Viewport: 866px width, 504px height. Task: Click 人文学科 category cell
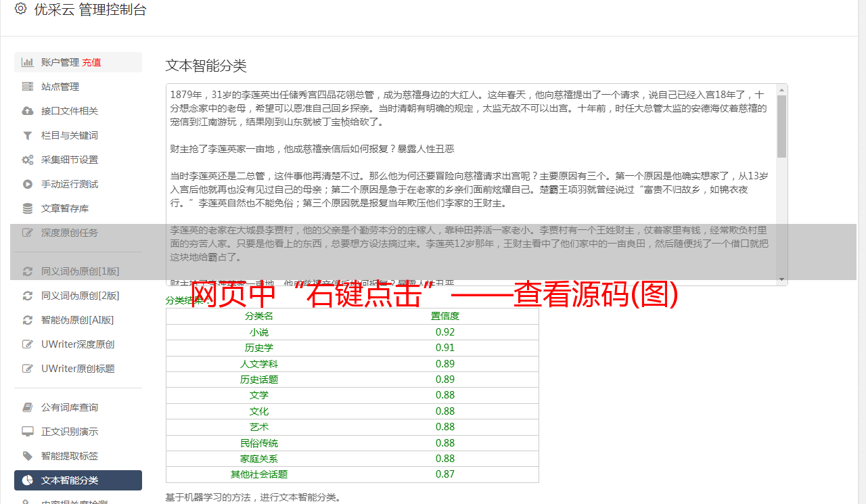point(259,364)
